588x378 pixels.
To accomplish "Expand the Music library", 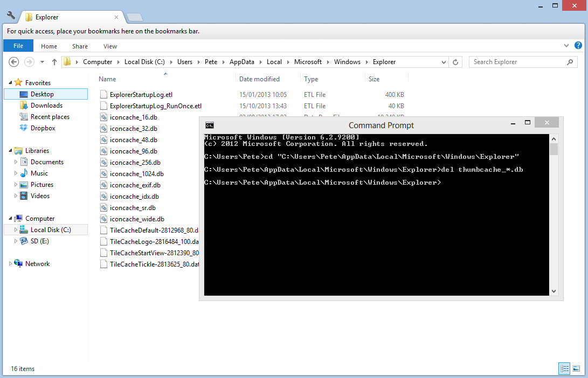I will (x=16, y=173).
